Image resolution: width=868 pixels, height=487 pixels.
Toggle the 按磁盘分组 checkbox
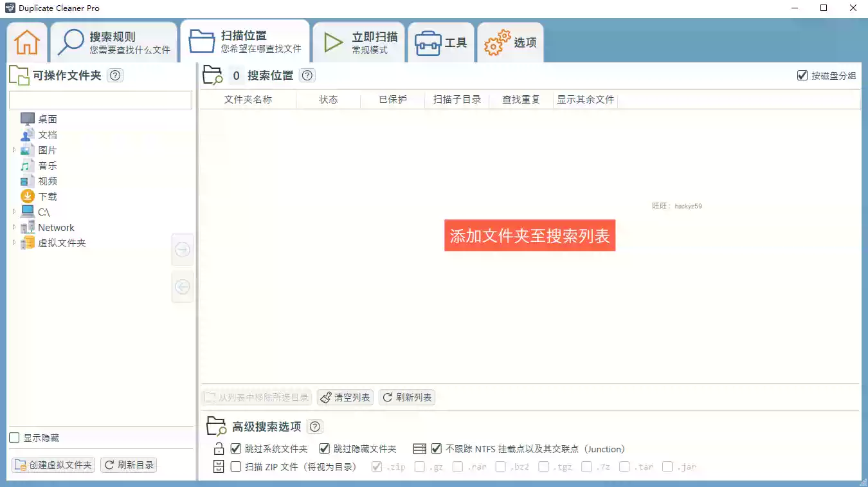click(x=802, y=75)
